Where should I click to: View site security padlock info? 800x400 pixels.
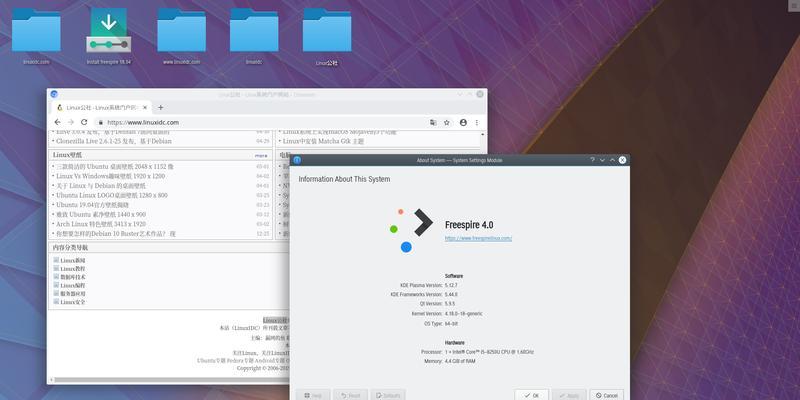pyautogui.click(x=101, y=122)
